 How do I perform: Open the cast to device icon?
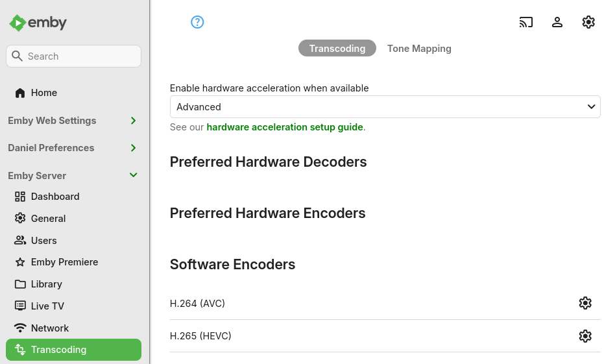(x=526, y=22)
